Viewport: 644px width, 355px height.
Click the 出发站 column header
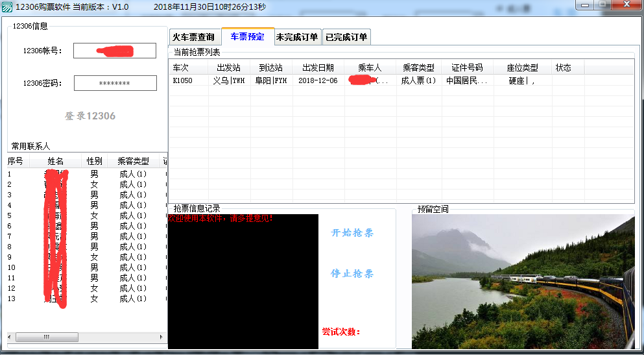[x=229, y=67]
